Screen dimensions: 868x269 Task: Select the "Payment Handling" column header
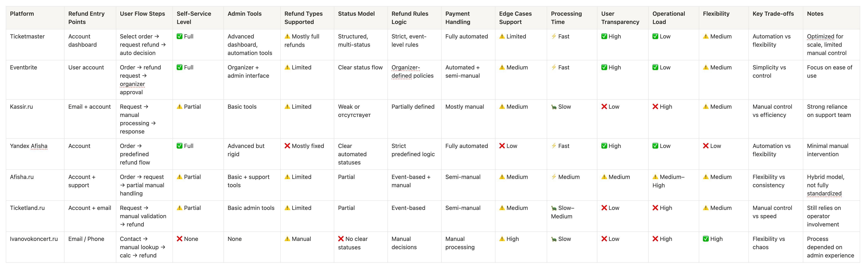tap(458, 18)
